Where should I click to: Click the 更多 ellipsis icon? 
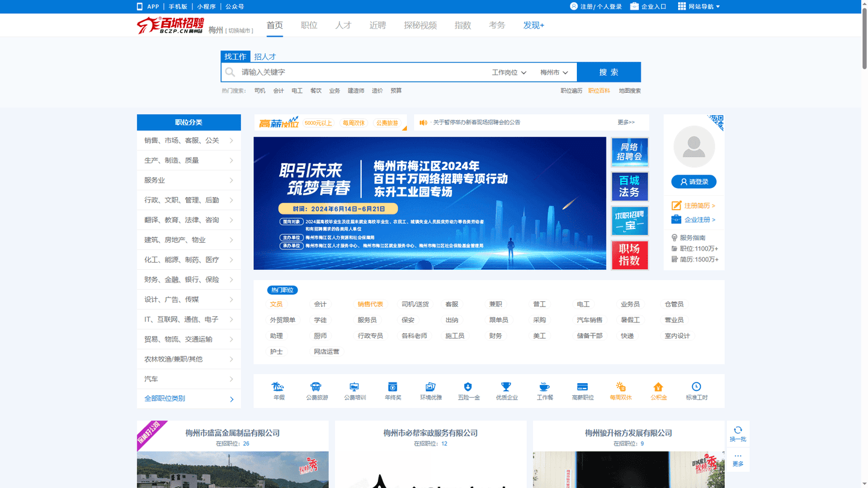point(738,455)
